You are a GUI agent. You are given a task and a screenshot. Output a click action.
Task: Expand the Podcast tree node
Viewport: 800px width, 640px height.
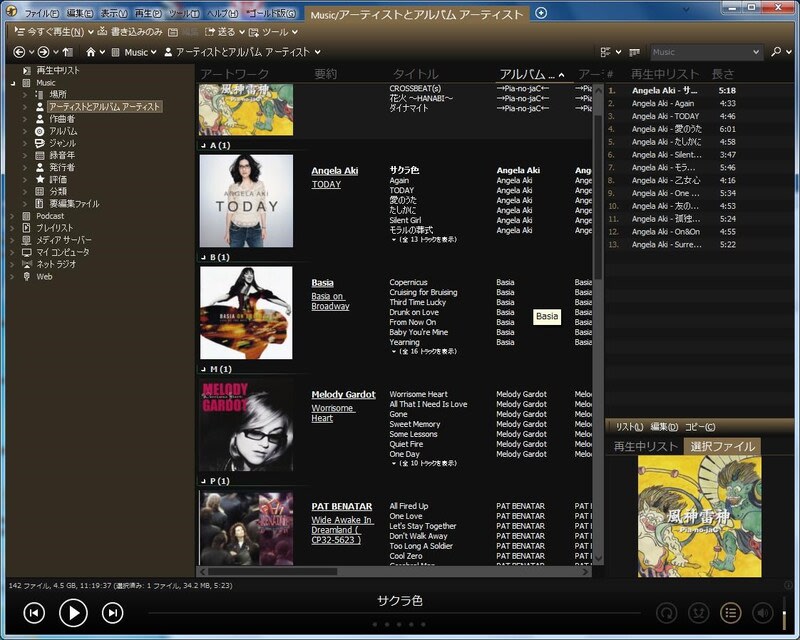(x=12, y=216)
